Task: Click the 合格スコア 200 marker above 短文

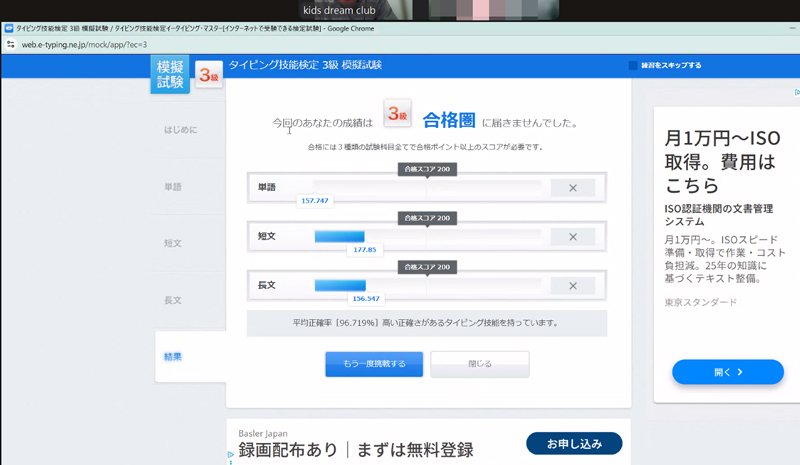Action: (428, 218)
